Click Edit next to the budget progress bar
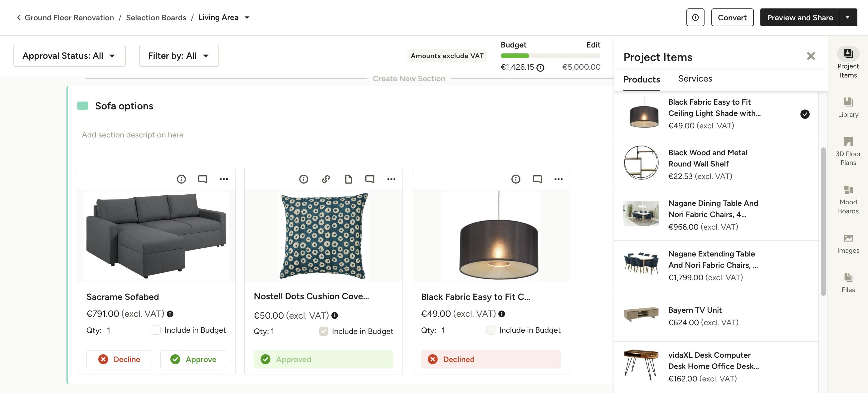868x393 pixels. [x=593, y=45]
